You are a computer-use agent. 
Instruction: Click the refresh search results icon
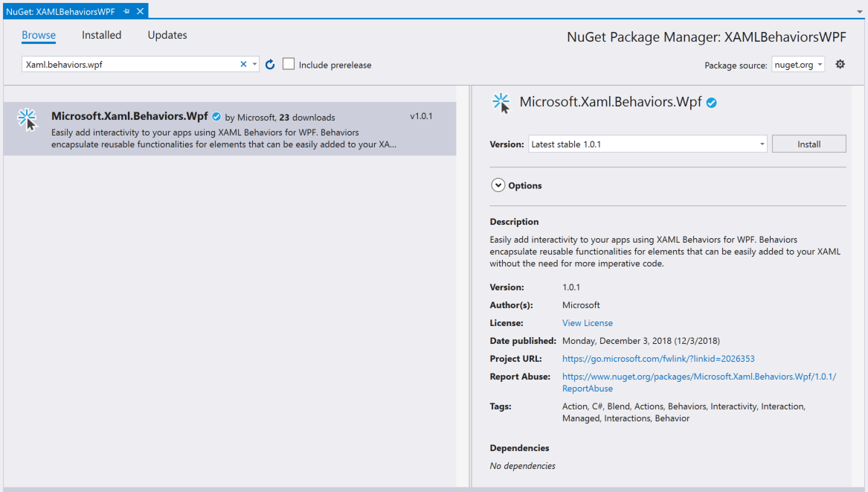coord(270,65)
